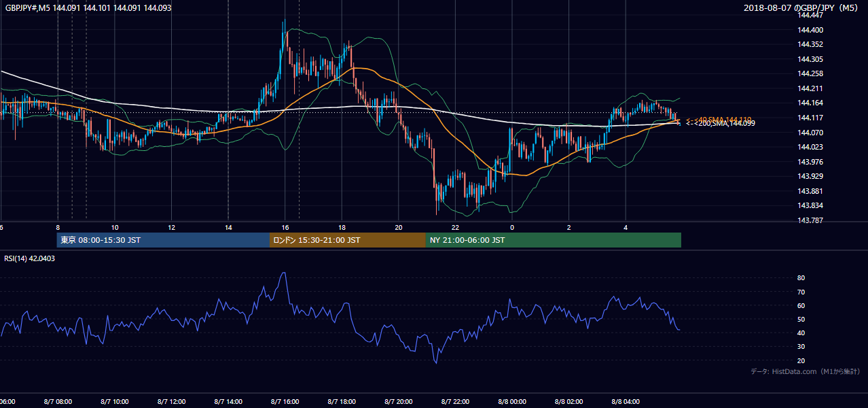Click bottom time label 8/7 16:00

click(285, 401)
